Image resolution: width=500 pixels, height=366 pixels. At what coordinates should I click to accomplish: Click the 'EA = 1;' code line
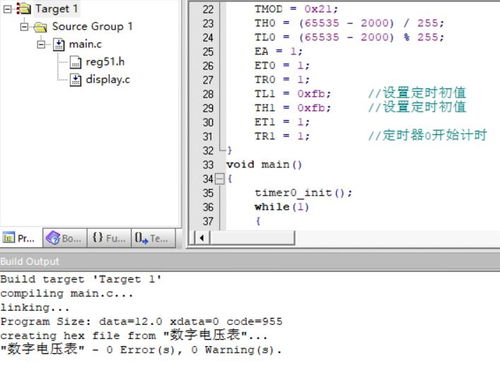278,51
